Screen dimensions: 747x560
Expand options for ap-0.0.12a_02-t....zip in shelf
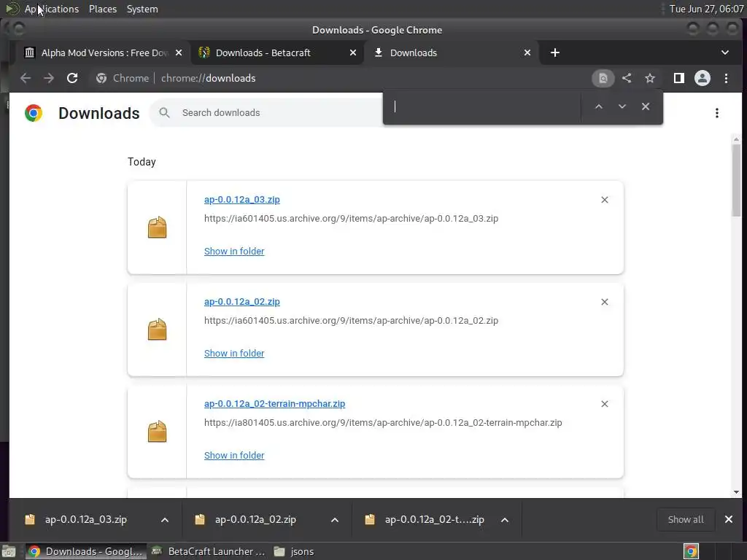click(505, 520)
